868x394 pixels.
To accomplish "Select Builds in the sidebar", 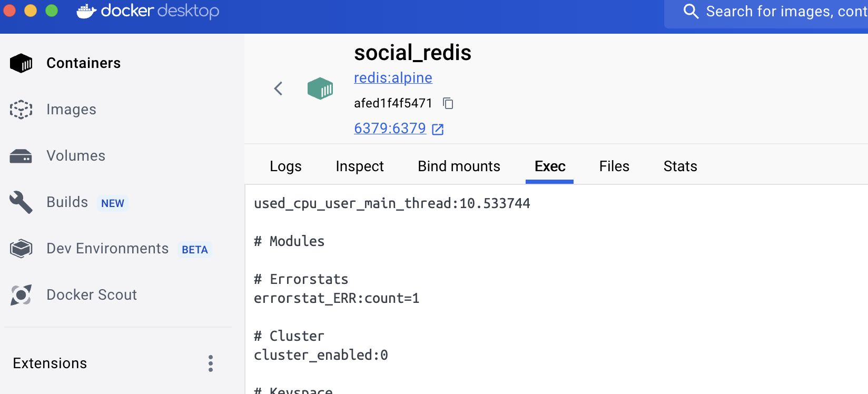I will 67,202.
